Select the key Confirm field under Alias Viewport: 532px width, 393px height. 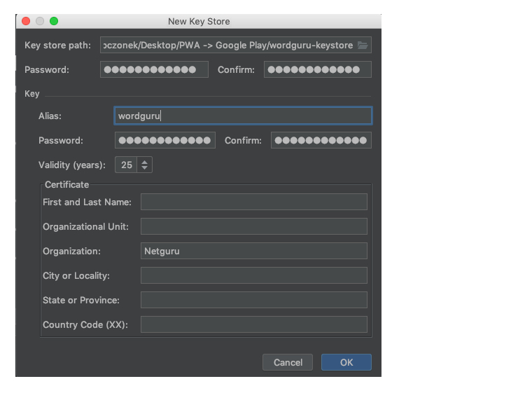point(321,140)
